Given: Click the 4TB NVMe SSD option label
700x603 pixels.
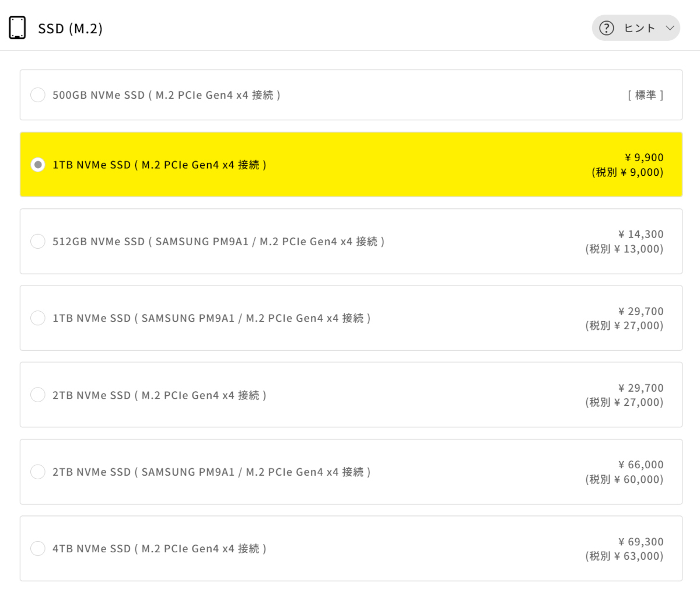Looking at the screenshot, I should click(159, 549).
